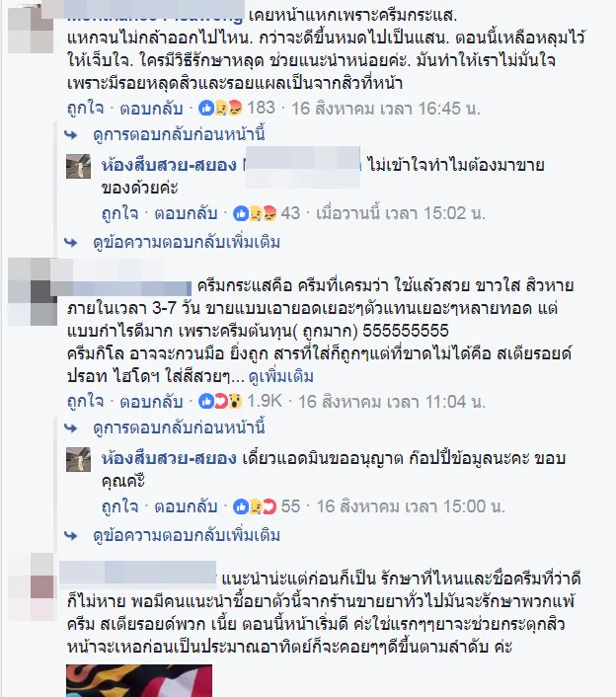Click the pixelated avatar of the top commenter
The height and width of the screenshot is (697, 616).
point(32,28)
